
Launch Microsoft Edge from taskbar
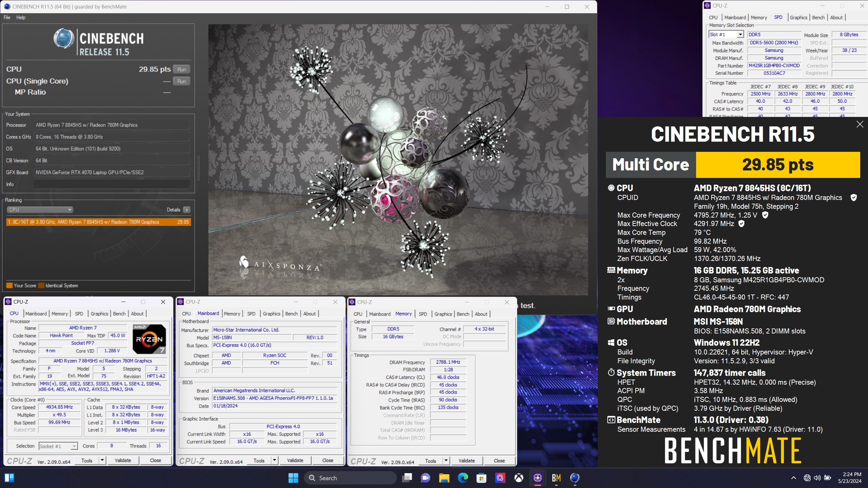(x=463, y=478)
